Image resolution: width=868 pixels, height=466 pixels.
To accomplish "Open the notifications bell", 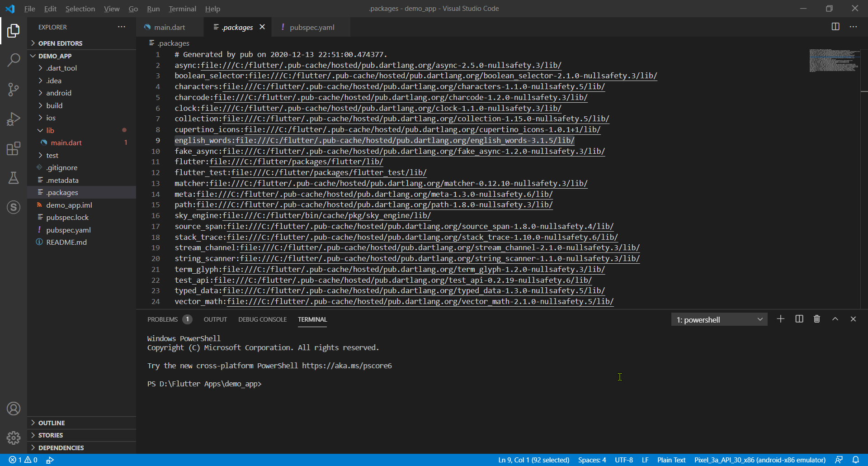I will pyautogui.click(x=856, y=460).
